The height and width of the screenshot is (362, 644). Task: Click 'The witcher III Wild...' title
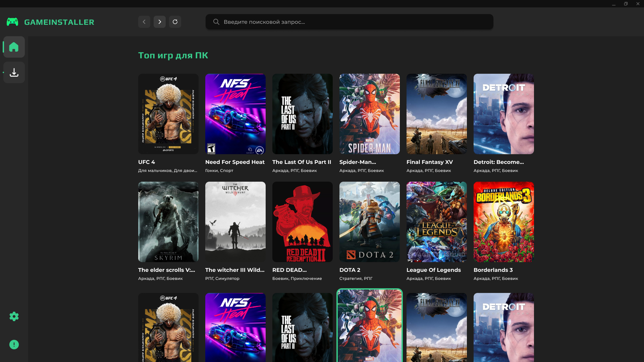(235, 270)
